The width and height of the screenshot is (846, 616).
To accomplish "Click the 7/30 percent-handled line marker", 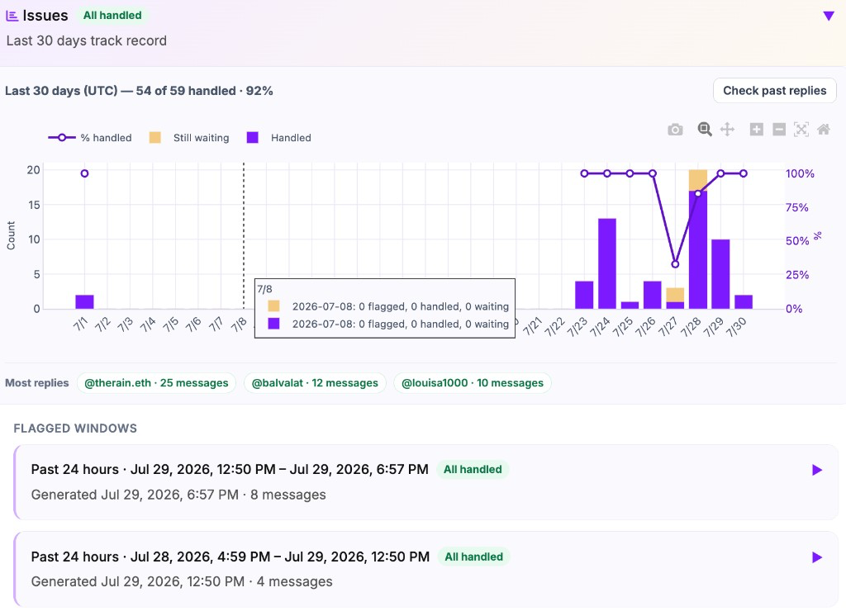I will click(x=744, y=173).
